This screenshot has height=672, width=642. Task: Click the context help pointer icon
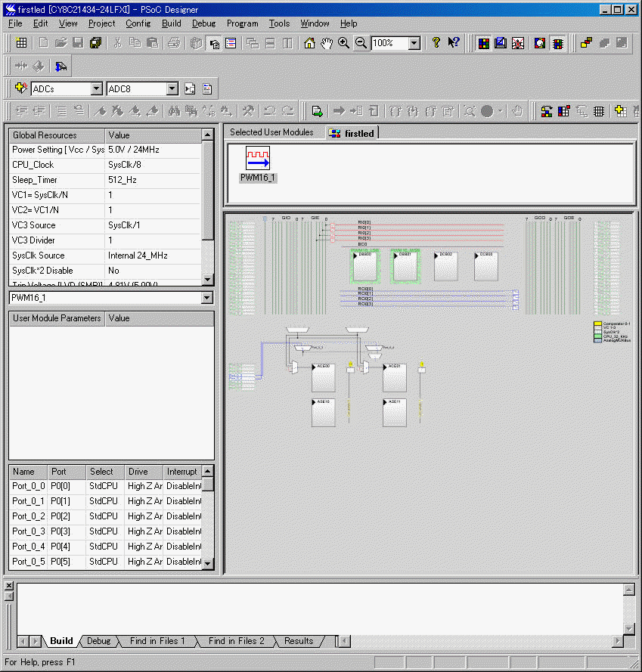click(454, 43)
